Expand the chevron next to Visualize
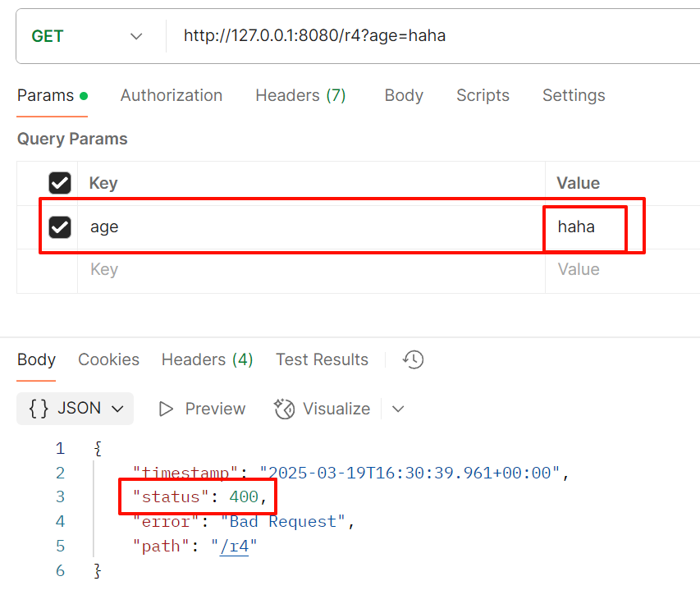The height and width of the screenshot is (613, 700). pos(398,409)
